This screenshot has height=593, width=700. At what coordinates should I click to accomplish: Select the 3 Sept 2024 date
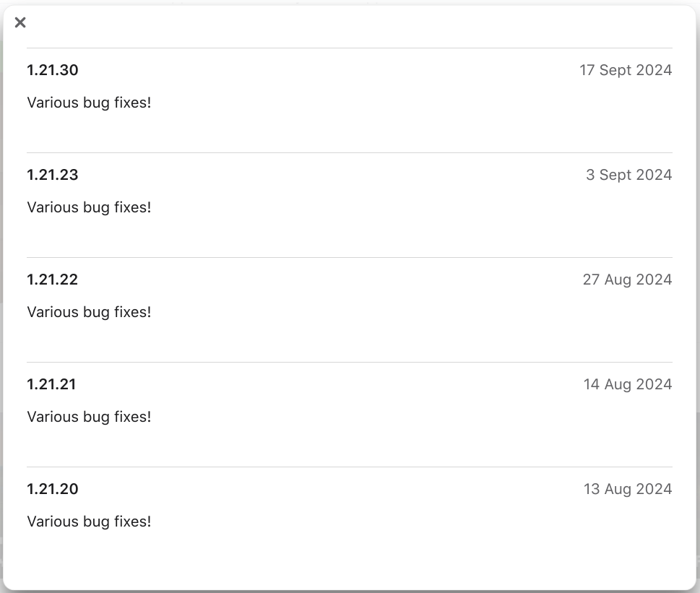coord(628,175)
